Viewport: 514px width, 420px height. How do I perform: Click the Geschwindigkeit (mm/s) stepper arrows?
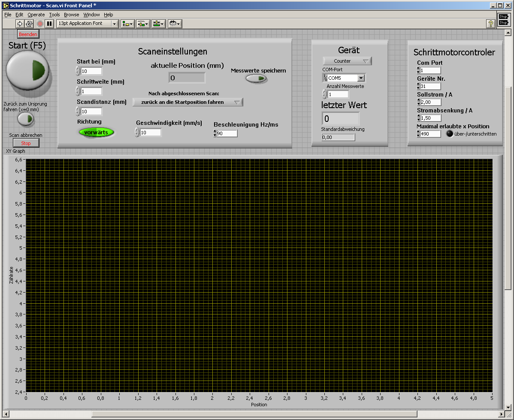pos(137,132)
